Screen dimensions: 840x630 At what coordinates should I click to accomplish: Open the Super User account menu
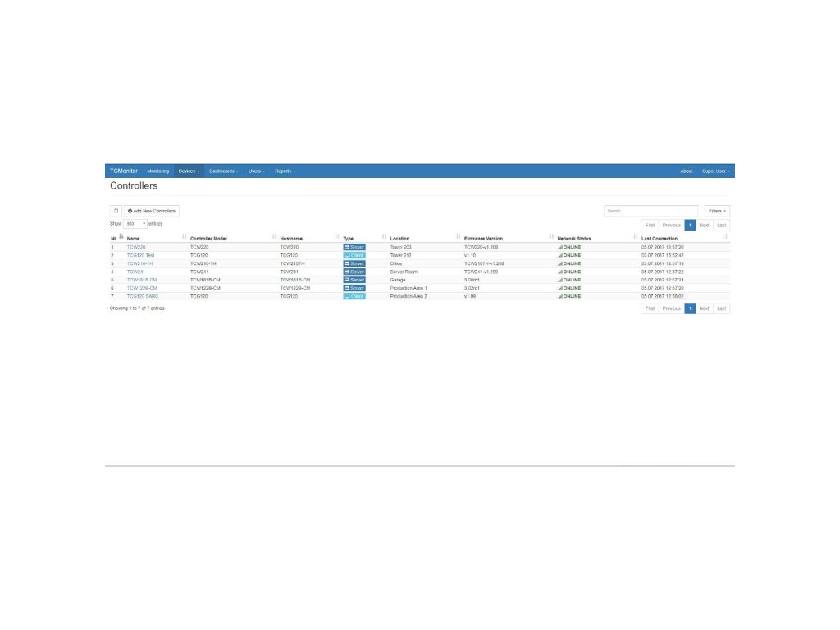tap(715, 171)
